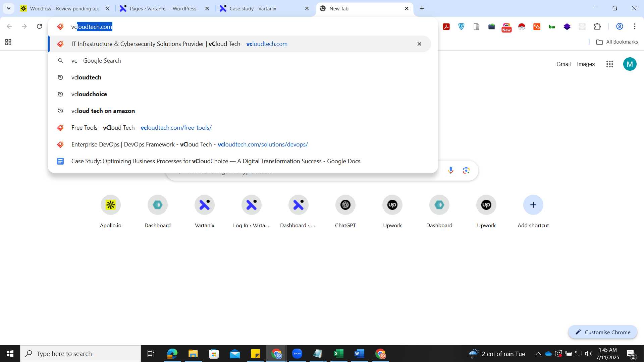Image resolution: width=644 pixels, height=362 pixels.
Task: Click the Add shortcut button
Action: [533, 212]
